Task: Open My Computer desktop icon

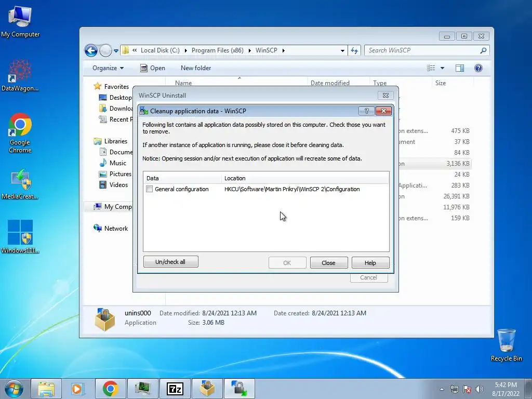Action: (x=20, y=21)
